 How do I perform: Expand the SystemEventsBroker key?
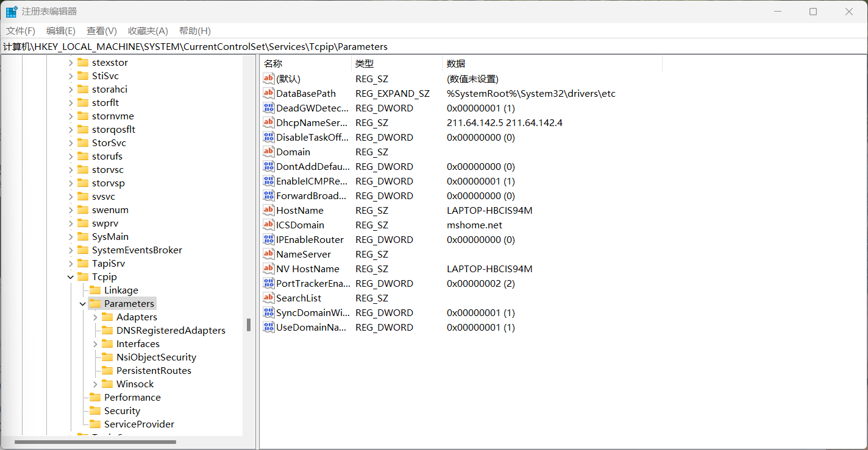pos(71,250)
